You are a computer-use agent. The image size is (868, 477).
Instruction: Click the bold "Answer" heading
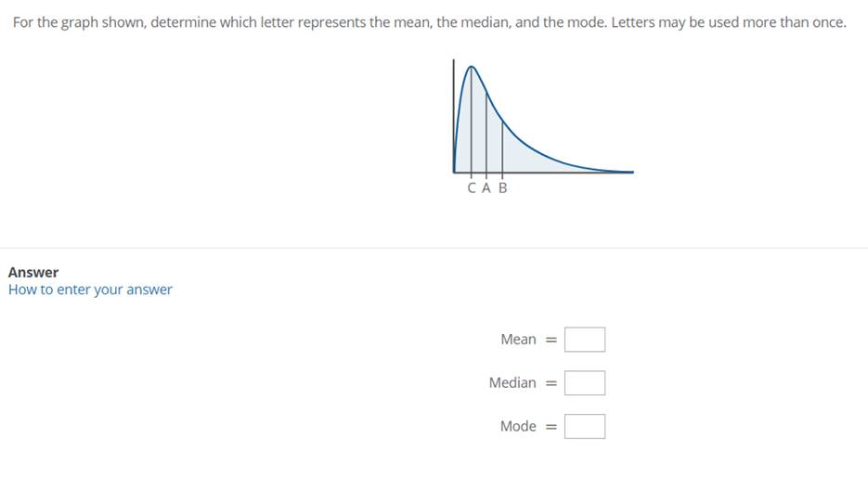pyautogui.click(x=33, y=272)
